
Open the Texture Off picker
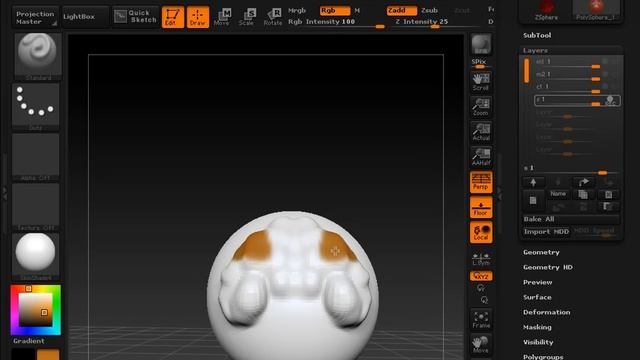[x=36, y=207]
